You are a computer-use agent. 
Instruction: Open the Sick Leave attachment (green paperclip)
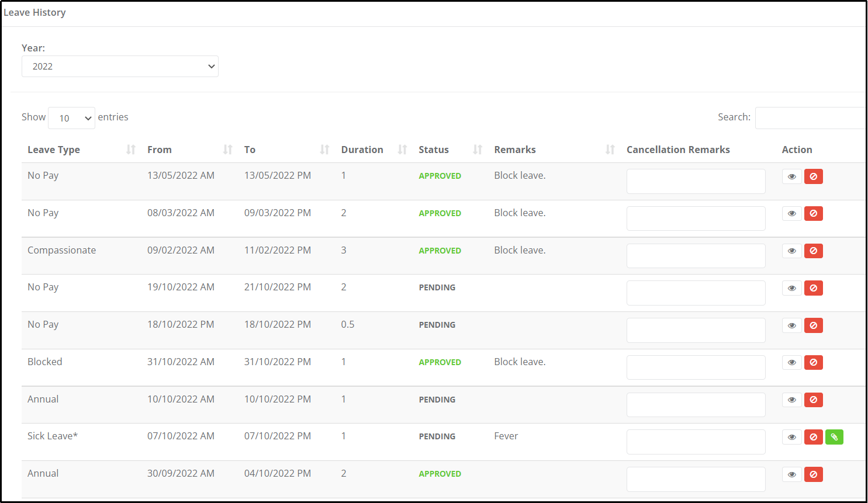click(834, 437)
